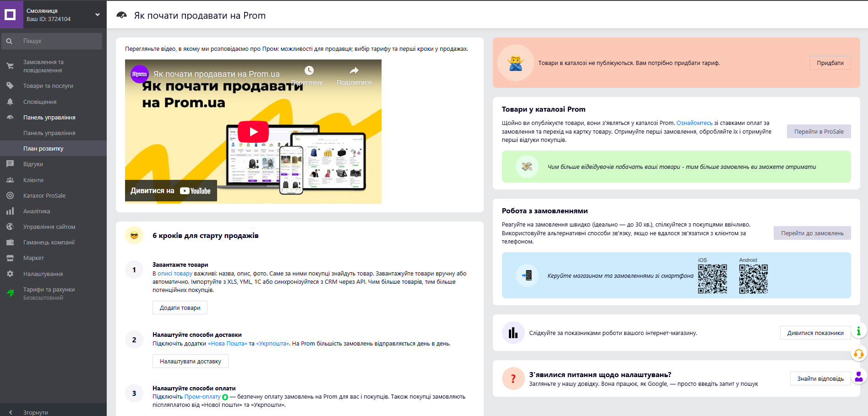Click the speedometer icon beside page title
This screenshot has height=416, width=868.
coord(121,15)
